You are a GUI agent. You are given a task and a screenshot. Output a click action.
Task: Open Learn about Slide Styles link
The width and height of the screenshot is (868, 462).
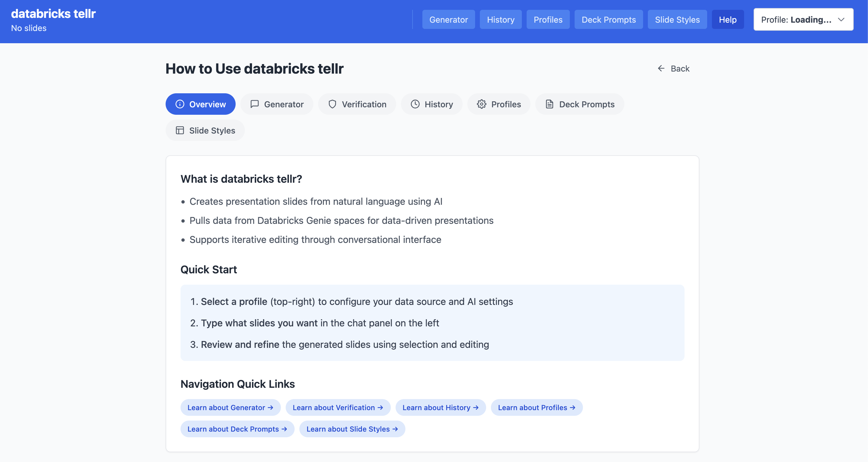(352, 429)
